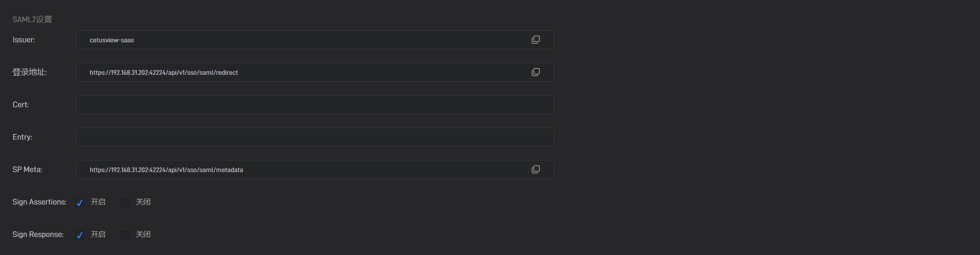Click the "Issuer:" form label
The height and width of the screenshot is (255, 980).
[x=23, y=40]
